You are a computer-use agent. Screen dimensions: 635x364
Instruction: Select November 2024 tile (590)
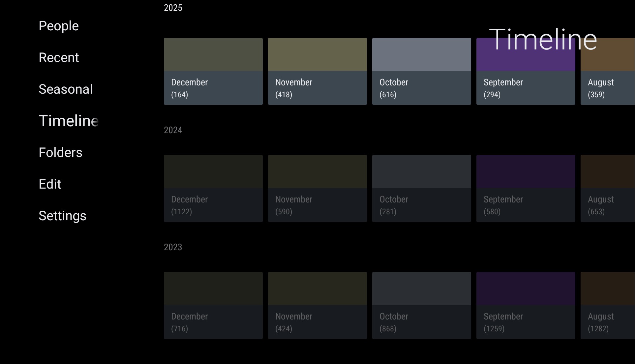[317, 189]
